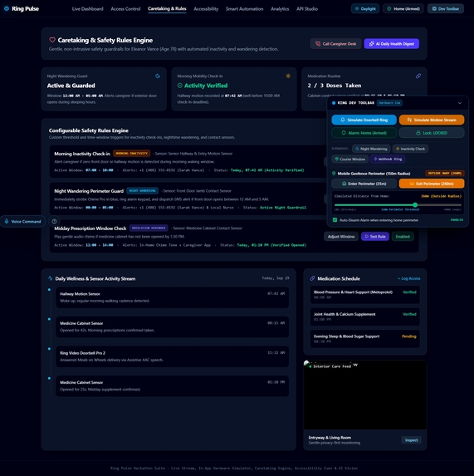Click the location pin icon beside Mobile Geofence Perimeter
Image resolution: width=474 pixels, height=476 pixels.
coord(334,174)
